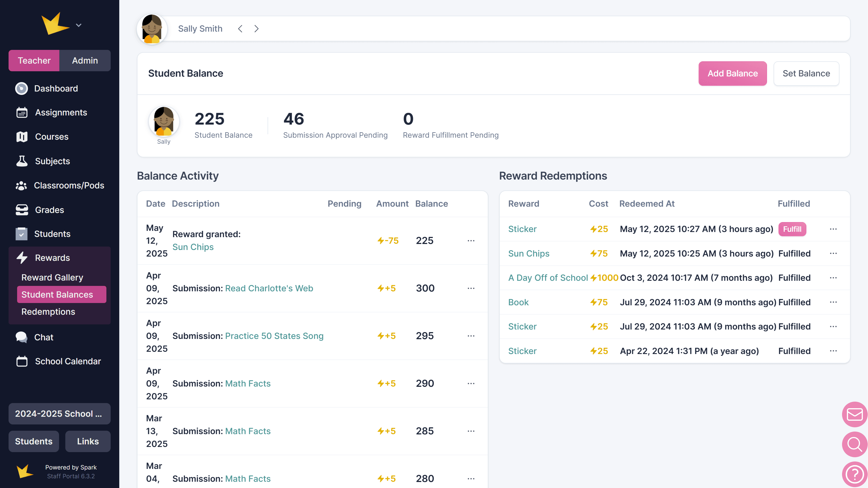Click the pink mail envelope floating icon
Screen dimensions: 868x488
pos(855,414)
